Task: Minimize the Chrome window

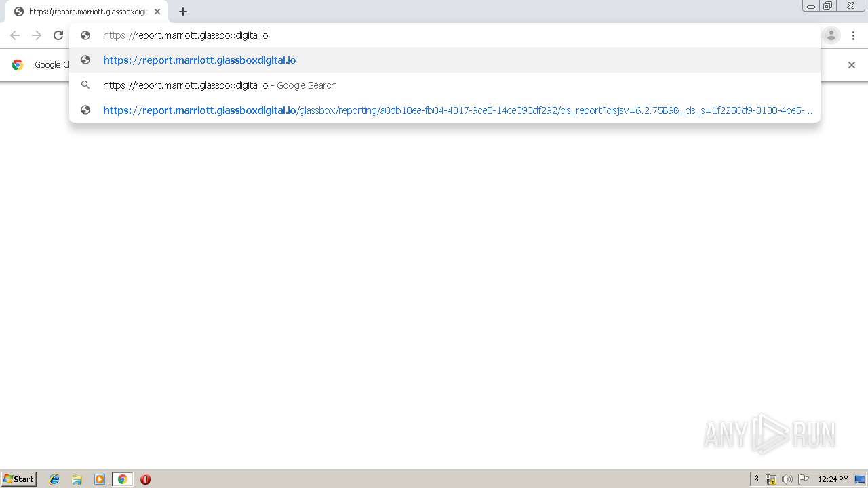Action: (x=811, y=6)
